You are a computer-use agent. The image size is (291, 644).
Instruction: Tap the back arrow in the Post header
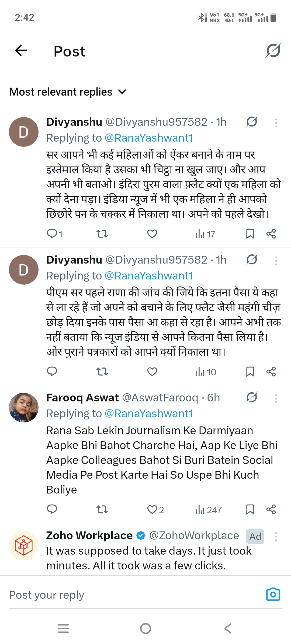(21, 50)
